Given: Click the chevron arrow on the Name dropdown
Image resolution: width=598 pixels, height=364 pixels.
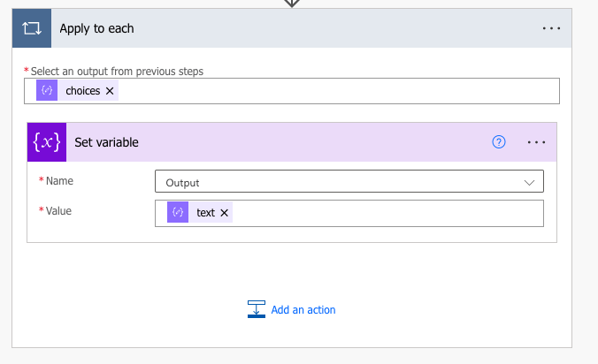Looking at the screenshot, I should tap(530, 182).
